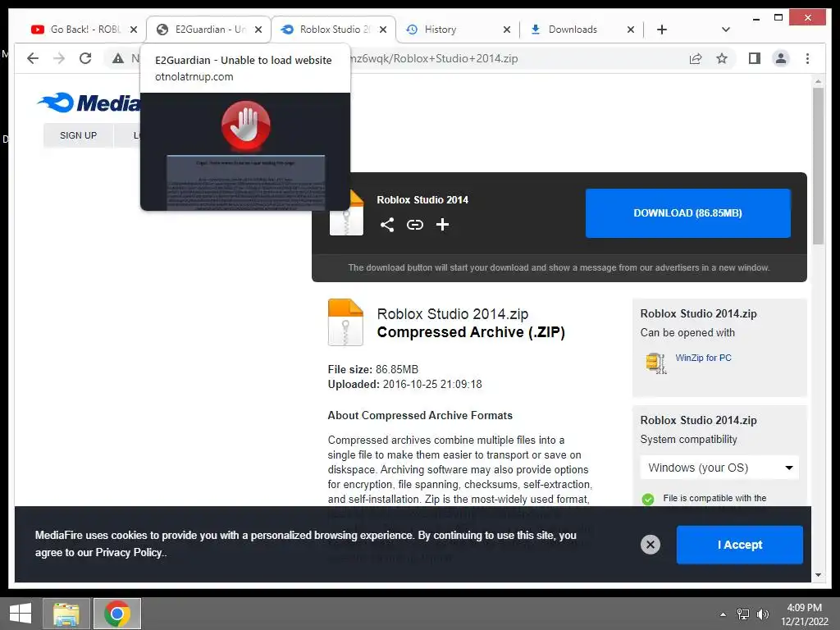Click the WinZip for PC link
Image resolution: width=840 pixels, height=630 pixels.
(x=703, y=358)
